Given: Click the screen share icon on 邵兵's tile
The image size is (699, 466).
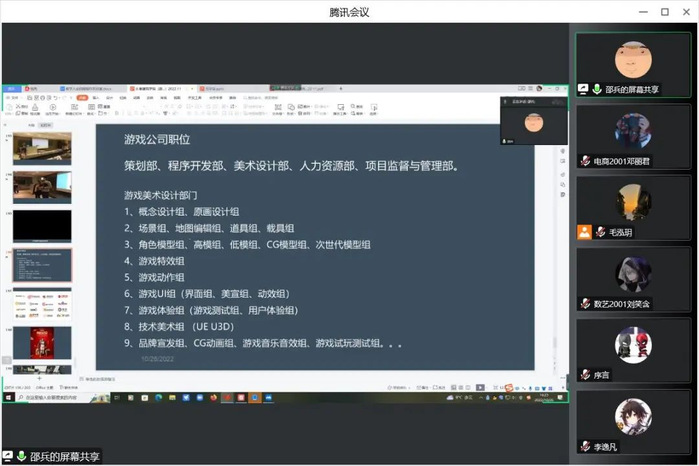Looking at the screenshot, I should point(584,88).
